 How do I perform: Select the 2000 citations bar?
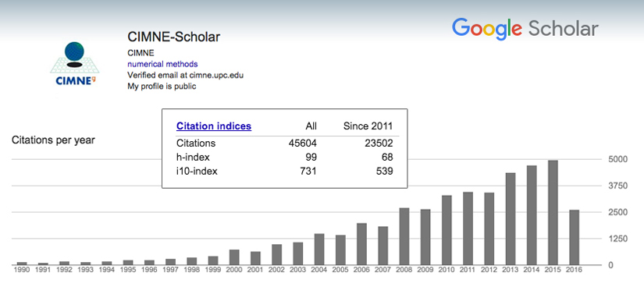(234, 257)
